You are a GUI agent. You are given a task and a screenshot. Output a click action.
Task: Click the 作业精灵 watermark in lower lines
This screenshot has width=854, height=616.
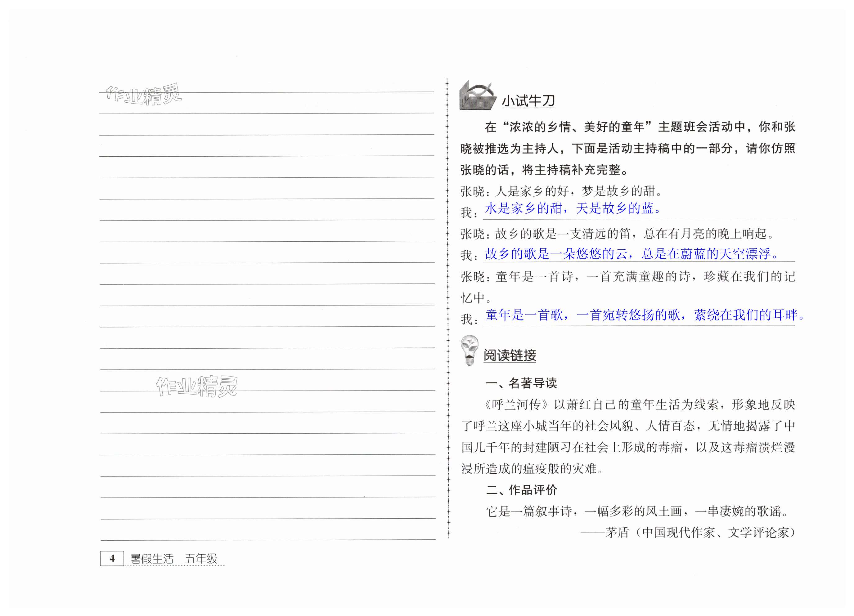196,386
